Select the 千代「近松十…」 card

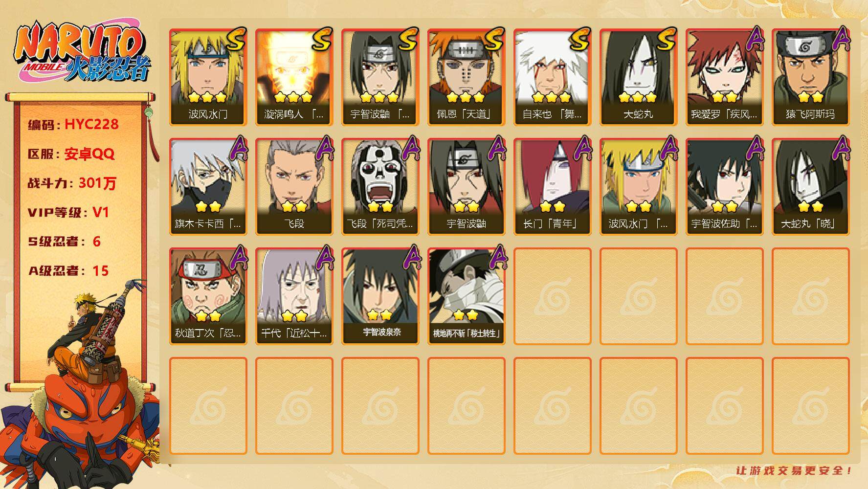[294, 296]
